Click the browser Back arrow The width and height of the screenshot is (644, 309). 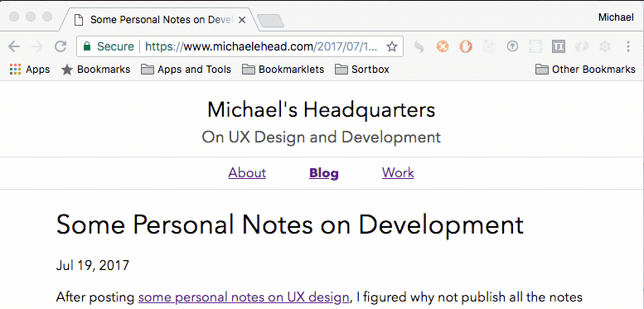point(14,46)
